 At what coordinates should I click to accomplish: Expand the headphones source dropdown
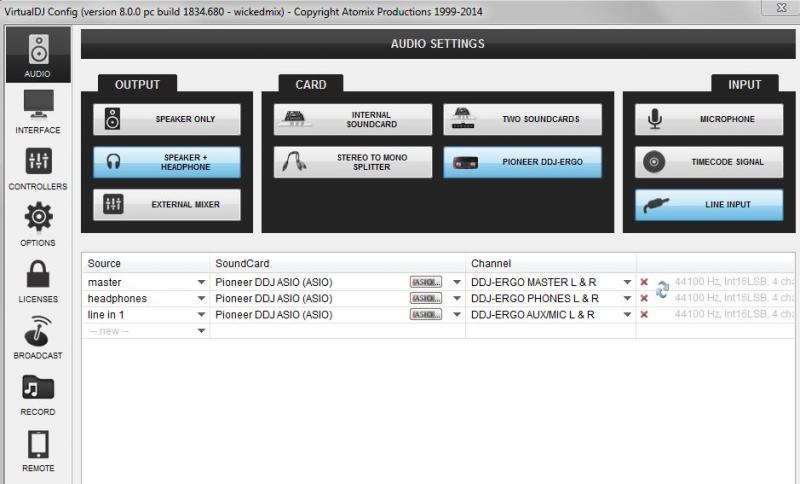[x=201, y=298]
